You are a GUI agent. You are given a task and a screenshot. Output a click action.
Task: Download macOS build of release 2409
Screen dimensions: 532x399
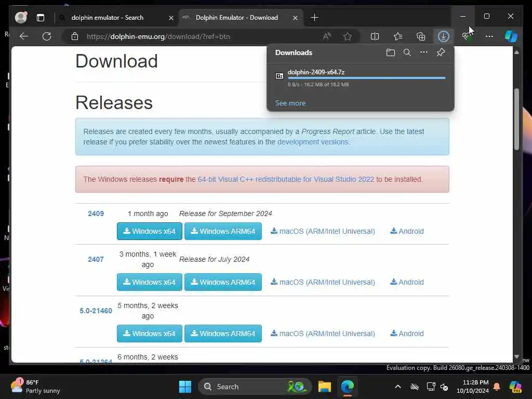pyautogui.click(x=323, y=231)
